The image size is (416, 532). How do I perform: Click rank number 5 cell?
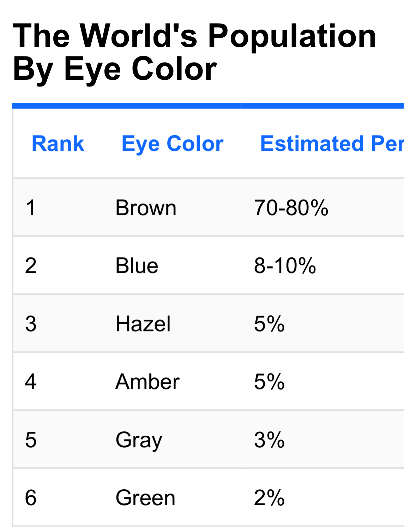31,440
